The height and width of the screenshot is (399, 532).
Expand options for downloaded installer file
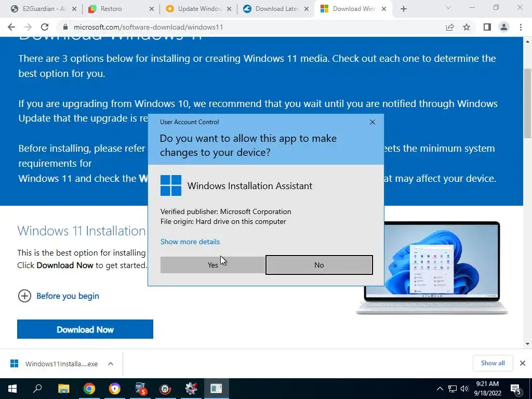[111, 364]
